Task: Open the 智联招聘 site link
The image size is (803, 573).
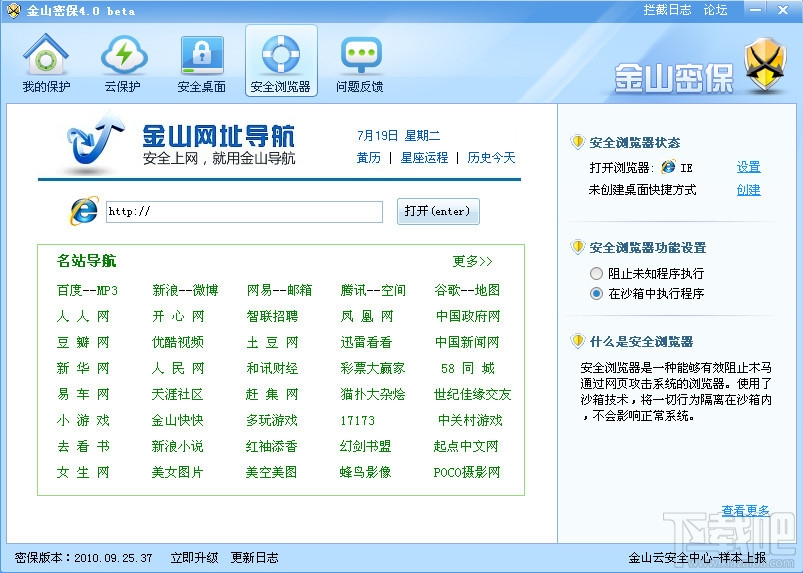Action: pyautogui.click(x=272, y=316)
